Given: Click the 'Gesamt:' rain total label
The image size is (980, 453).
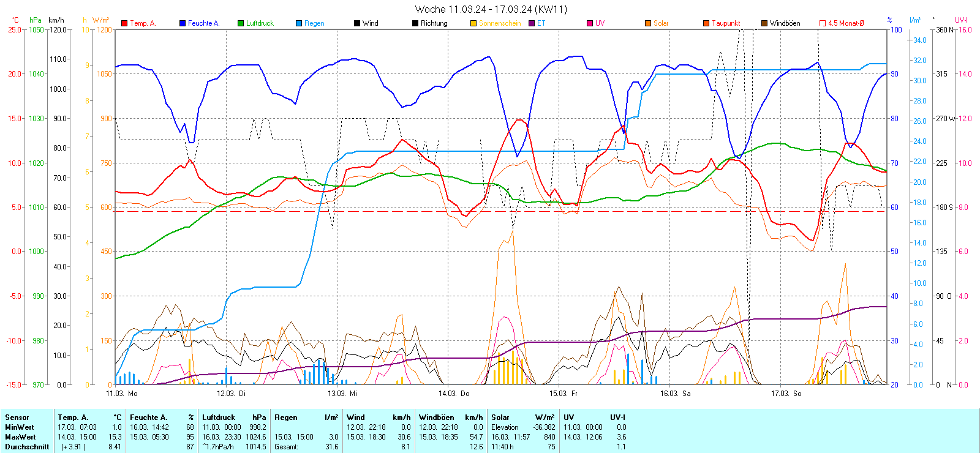Looking at the screenshot, I should (287, 447).
